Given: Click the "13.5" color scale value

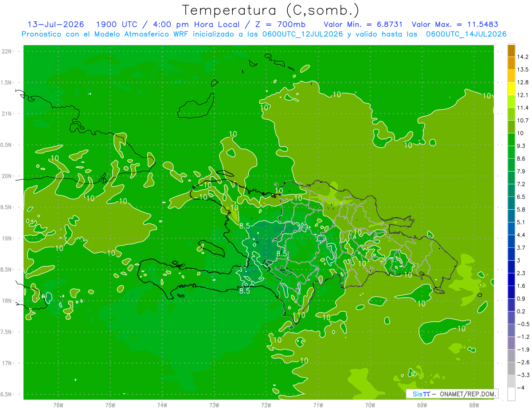Looking at the screenshot, I should click(523, 70).
